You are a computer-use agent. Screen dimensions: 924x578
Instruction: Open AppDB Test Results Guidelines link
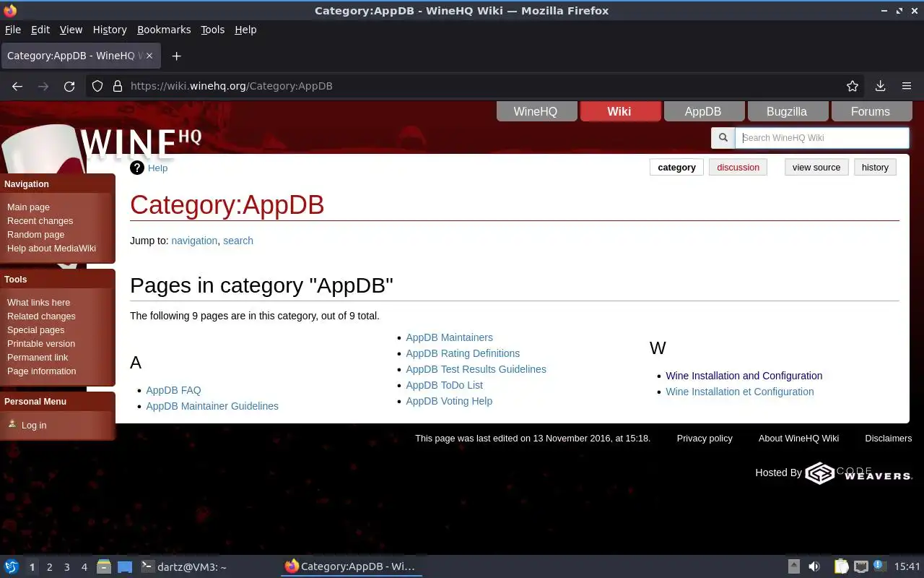click(x=476, y=369)
